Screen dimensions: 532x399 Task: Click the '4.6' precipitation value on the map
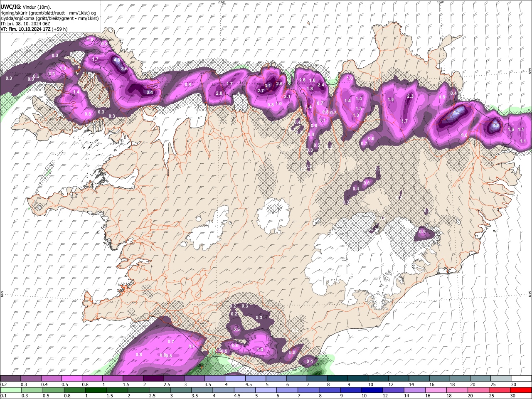pos(496,125)
